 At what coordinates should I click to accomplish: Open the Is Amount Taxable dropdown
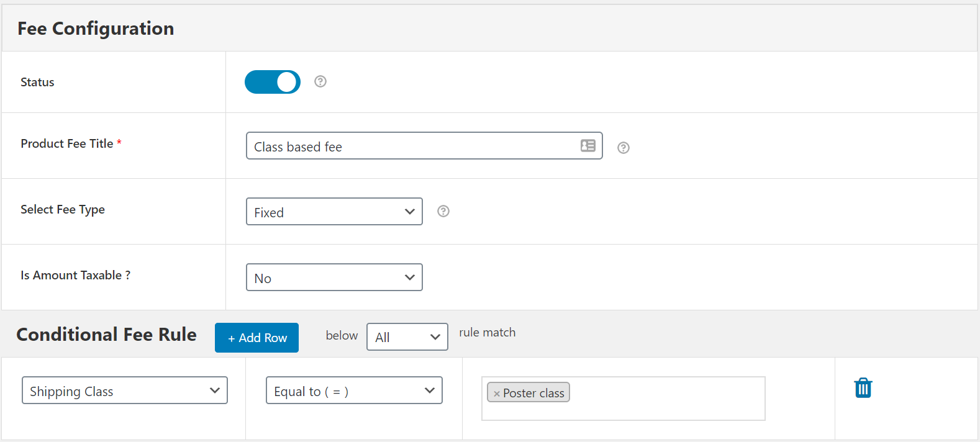click(x=334, y=277)
